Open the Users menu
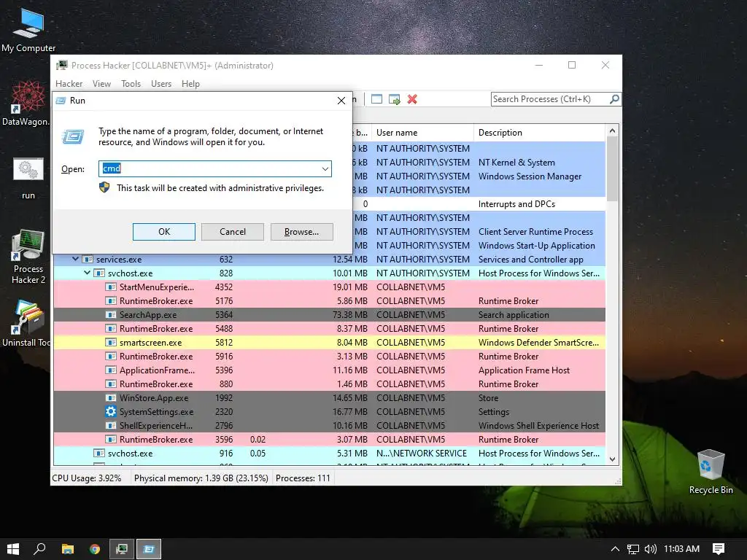Viewport: 747px width, 560px height. [x=161, y=84]
